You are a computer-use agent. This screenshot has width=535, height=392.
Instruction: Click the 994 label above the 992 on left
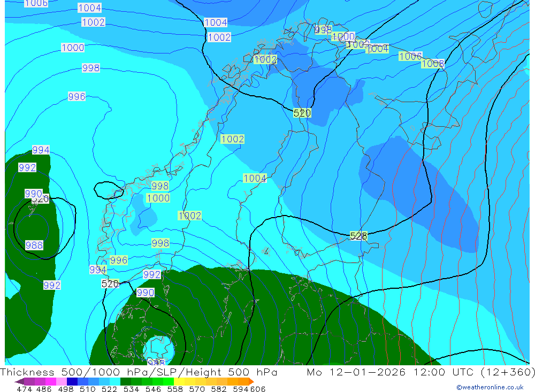pyautogui.click(x=41, y=150)
